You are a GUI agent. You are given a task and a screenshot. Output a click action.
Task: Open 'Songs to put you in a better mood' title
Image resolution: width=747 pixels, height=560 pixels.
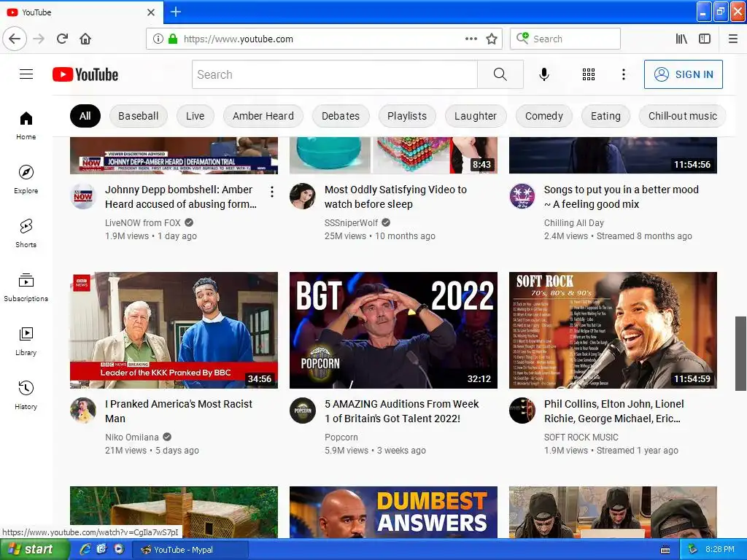[x=622, y=197]
